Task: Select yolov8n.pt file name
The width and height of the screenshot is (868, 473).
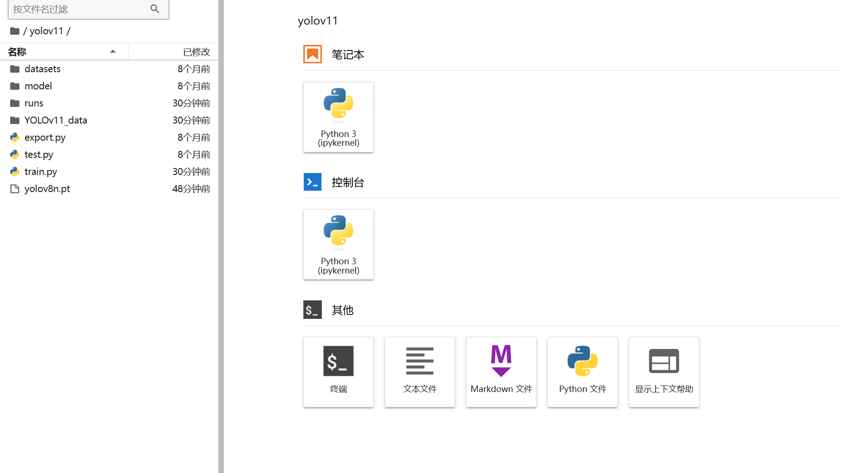Action: tap(47, 189)
